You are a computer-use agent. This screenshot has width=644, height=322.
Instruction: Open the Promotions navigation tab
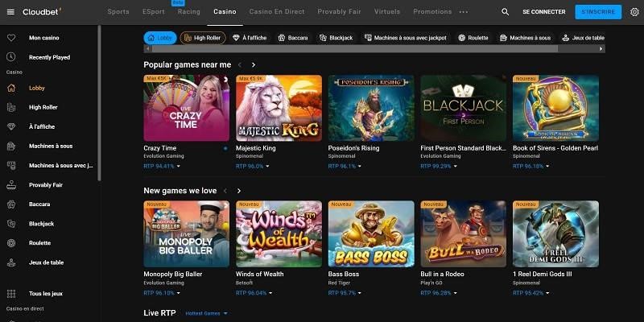pyautogui.click(x=432, y=12)
